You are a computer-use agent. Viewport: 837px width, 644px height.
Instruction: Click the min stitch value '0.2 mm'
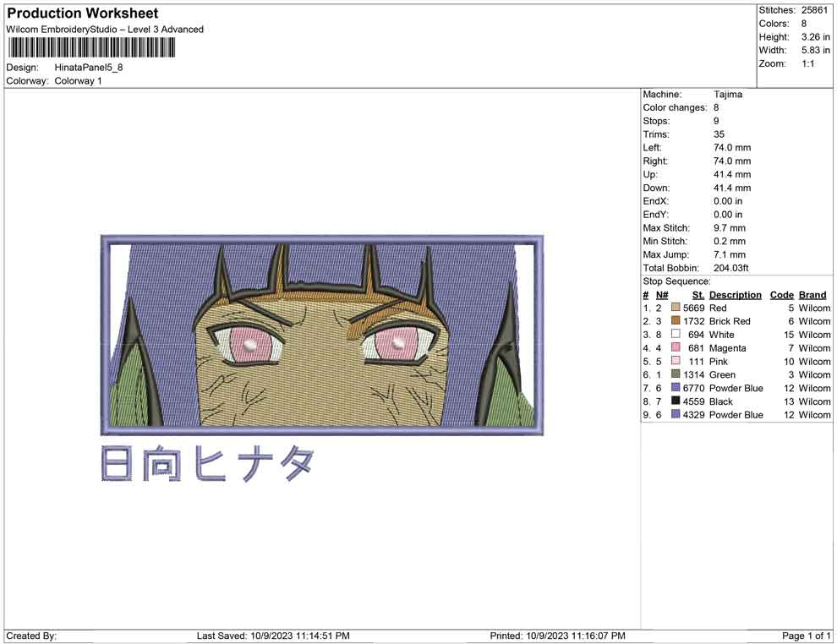point(730,241)
